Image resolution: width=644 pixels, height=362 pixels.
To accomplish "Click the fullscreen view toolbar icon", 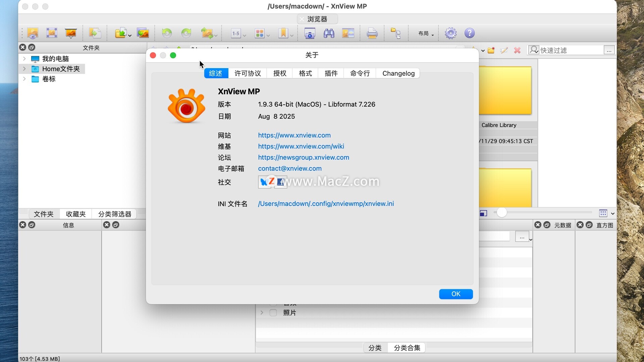I will pyautogui.click(x=52, y=33).
